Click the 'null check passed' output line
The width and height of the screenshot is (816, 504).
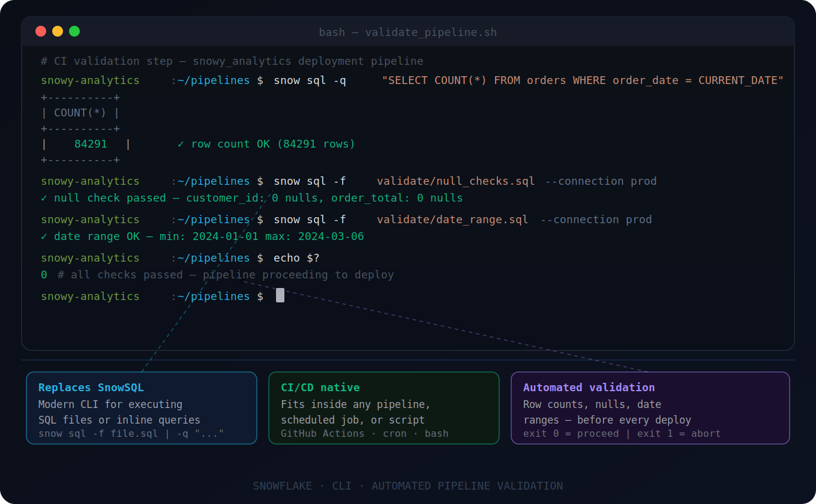(x=252, y=198)
